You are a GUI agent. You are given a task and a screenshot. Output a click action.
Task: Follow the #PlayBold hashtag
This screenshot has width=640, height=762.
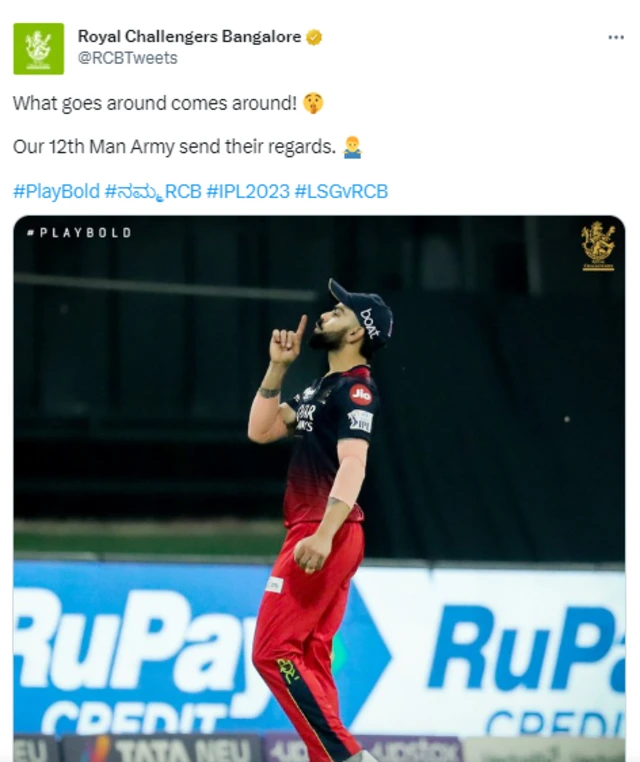click(56, 191)
